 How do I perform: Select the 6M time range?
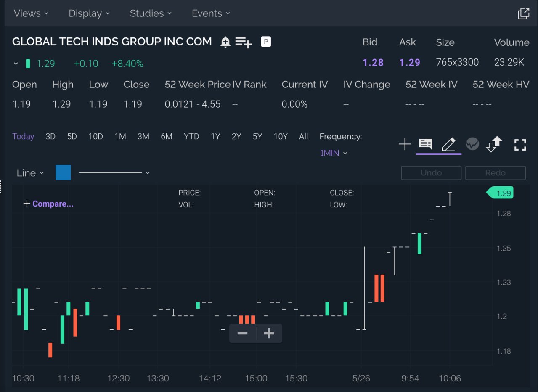[167, 136]
